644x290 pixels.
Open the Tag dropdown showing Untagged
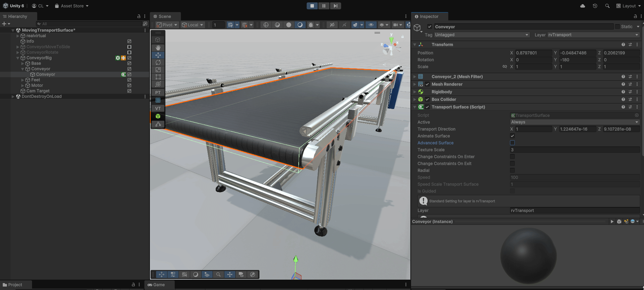[481, 35]
